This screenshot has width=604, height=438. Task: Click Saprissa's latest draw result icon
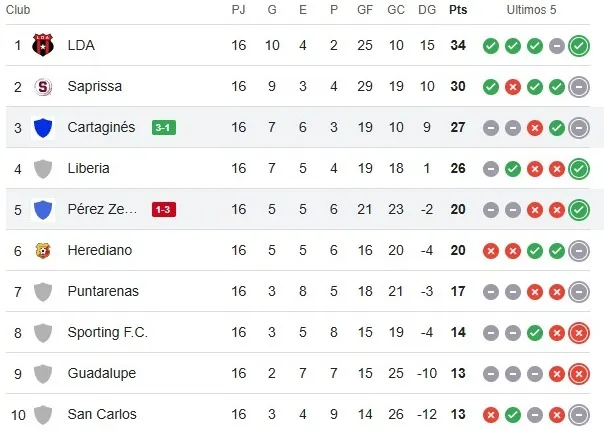(x=579, y=86)
